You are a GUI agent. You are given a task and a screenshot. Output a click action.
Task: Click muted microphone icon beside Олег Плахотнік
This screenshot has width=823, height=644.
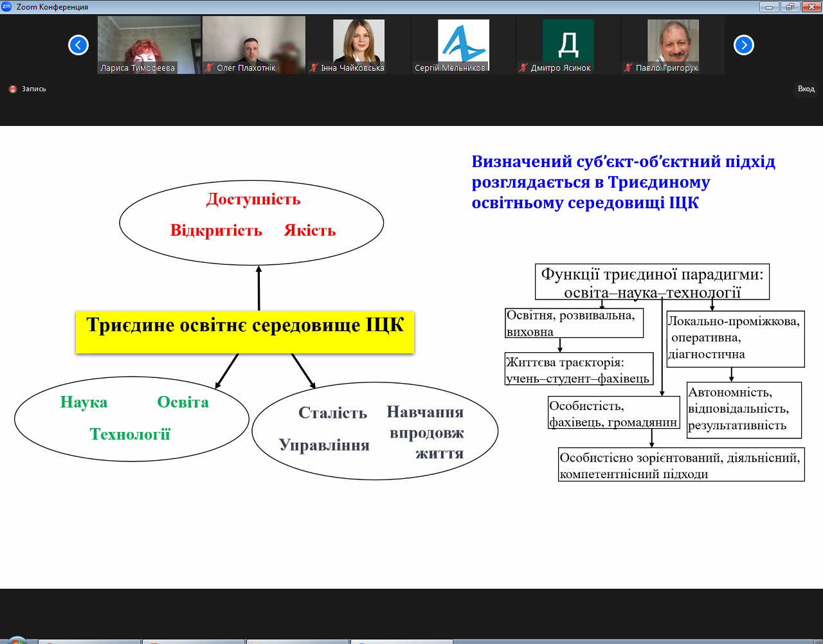[209, 68]
